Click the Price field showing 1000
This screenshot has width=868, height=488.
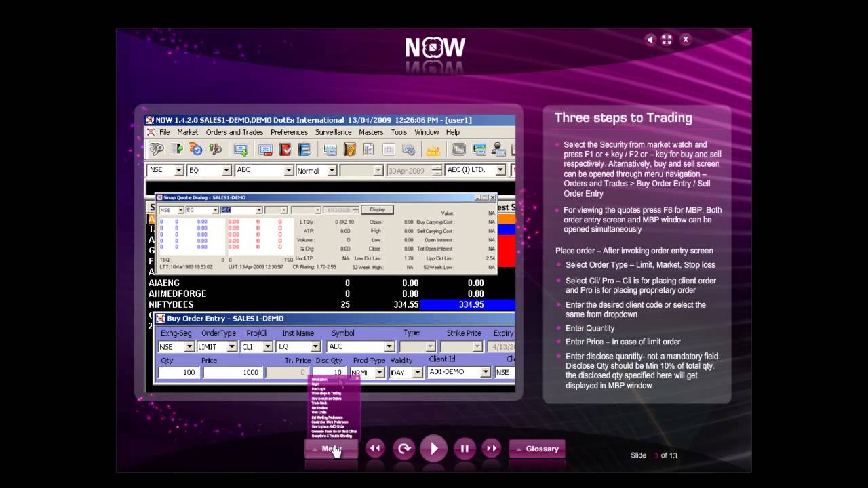point(233,372)
